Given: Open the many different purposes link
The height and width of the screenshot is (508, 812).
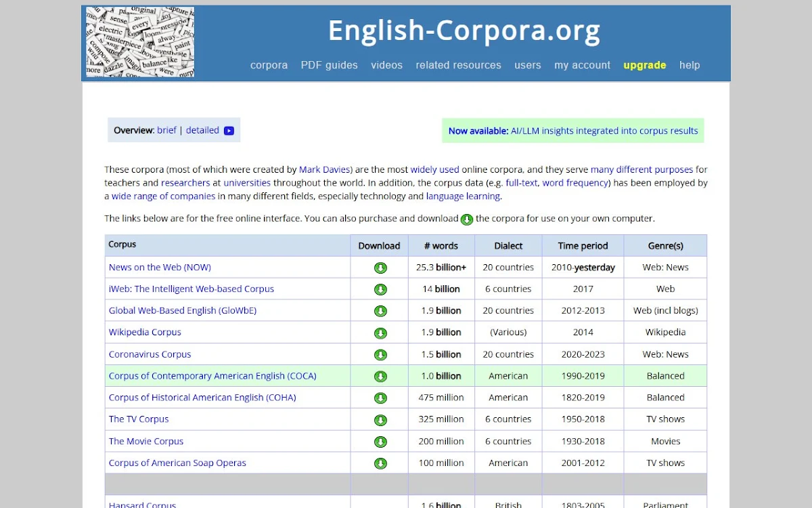Looking at the screenshot, I should pyautogui.click(x=641, y=169).
